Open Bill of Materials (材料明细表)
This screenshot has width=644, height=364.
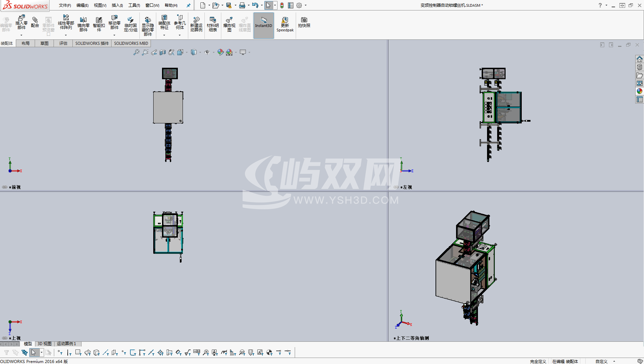(x=213, y=24)
